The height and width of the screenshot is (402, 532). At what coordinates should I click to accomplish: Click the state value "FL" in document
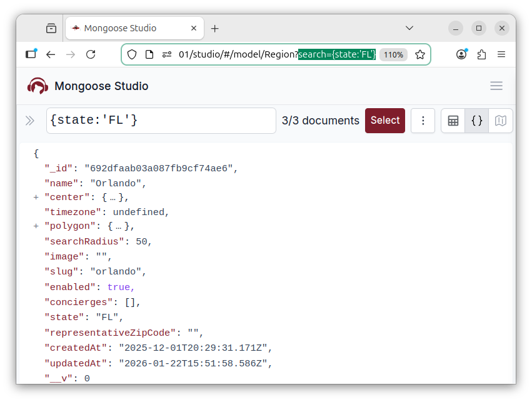108,317
